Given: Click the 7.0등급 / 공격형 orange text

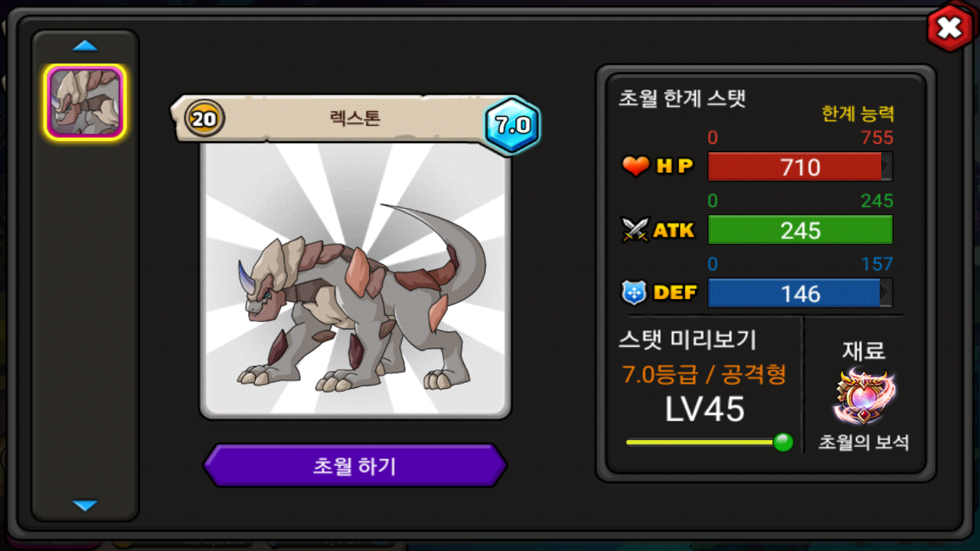Looking at the screenshot, I should tap(704, 374).
